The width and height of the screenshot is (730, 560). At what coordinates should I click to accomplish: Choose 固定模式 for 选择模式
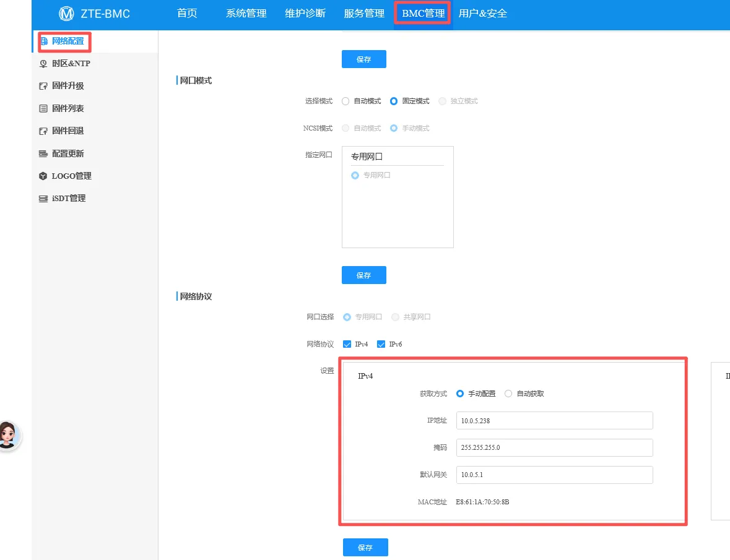click(394, 101)
